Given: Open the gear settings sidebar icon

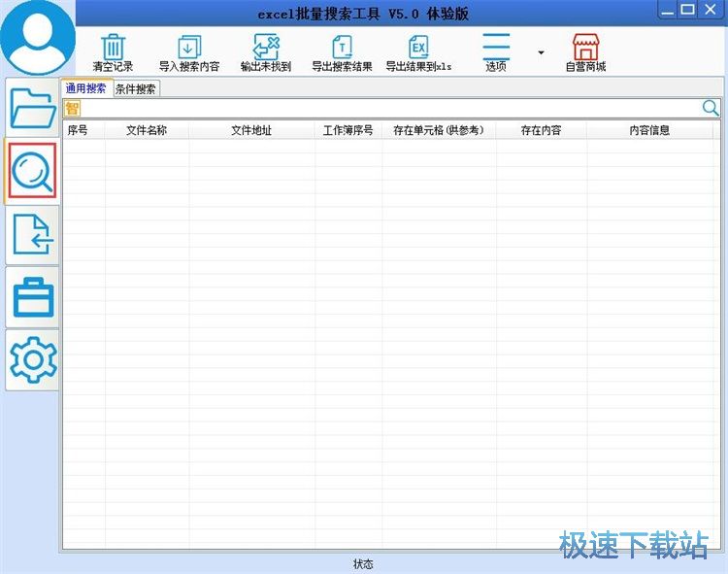Looking at the screenshot, I should pos(33,359).
